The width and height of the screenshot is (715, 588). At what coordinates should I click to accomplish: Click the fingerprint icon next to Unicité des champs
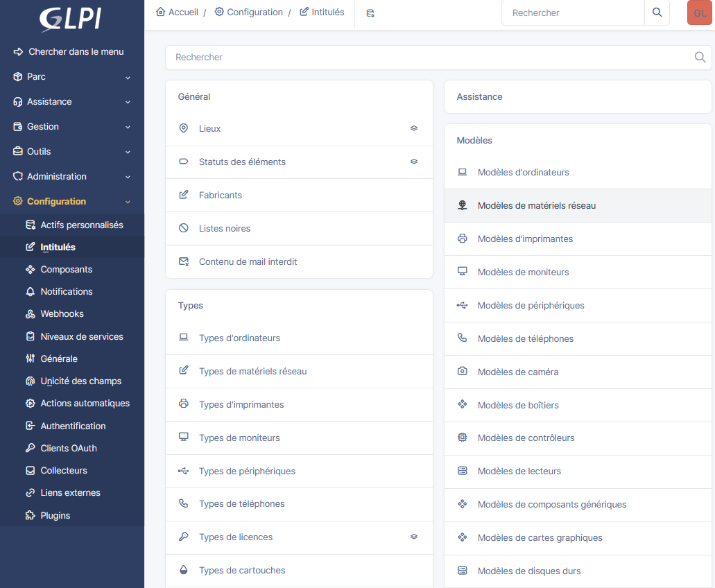click(30, 381)
